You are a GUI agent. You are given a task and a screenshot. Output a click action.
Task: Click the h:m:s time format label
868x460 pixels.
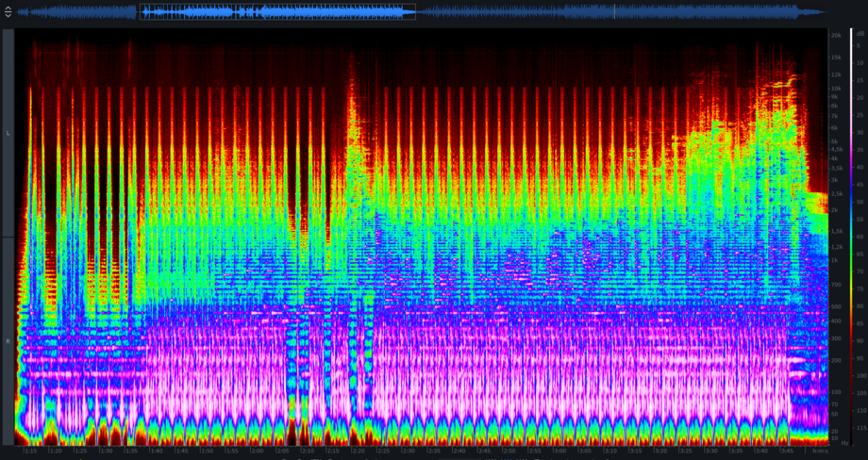(x=819, y=452)
